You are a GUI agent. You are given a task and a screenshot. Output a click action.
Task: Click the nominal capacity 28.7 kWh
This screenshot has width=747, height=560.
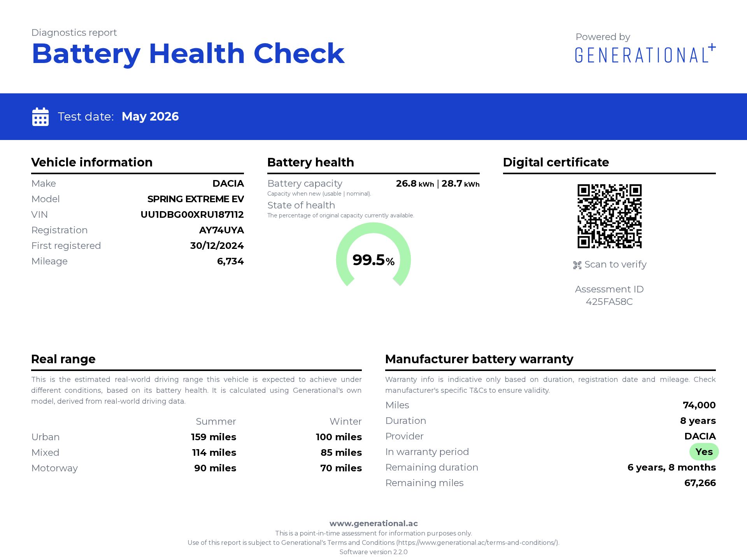coord(461,184)
